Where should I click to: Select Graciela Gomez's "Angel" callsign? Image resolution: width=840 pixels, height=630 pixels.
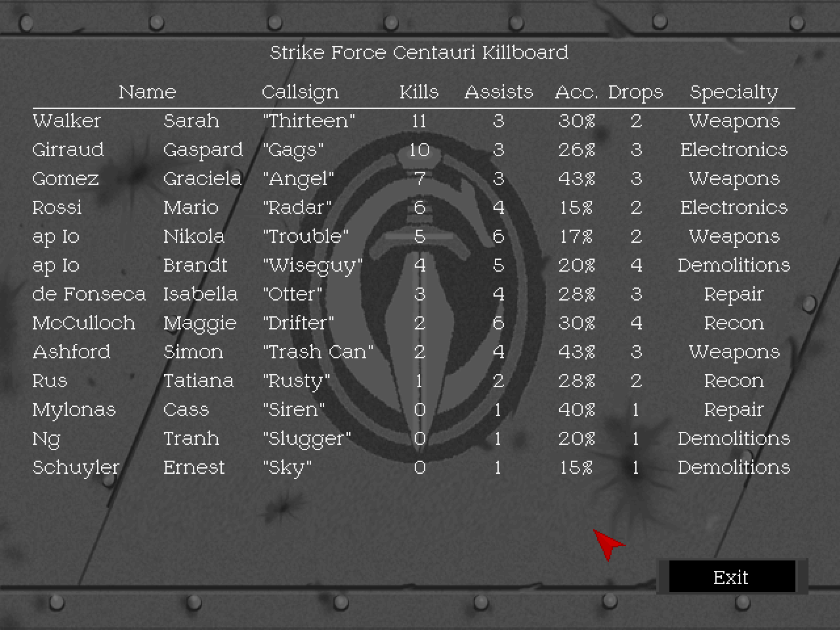click(x=298, y=178)
